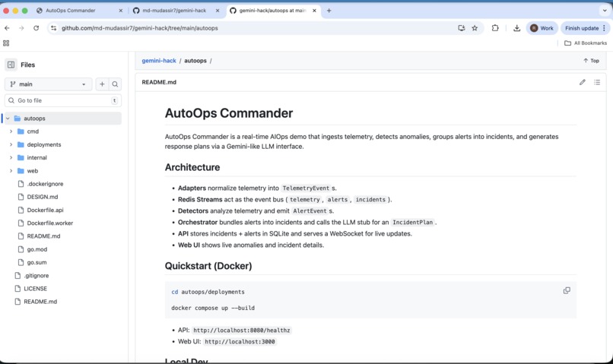Open the apps grid icon in bookmarks bar
The width and height of the screenshot is (613, 364).
pos(6,43)
